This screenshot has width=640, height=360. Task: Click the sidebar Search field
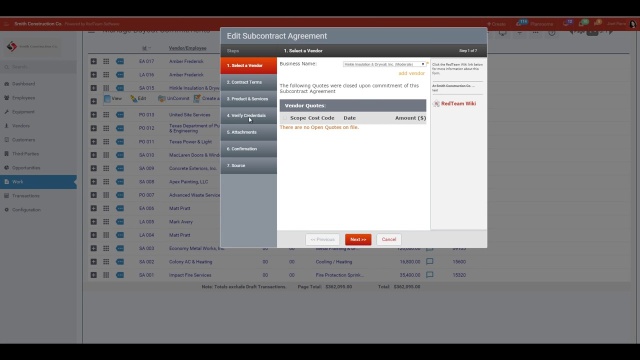coord(38,67)
